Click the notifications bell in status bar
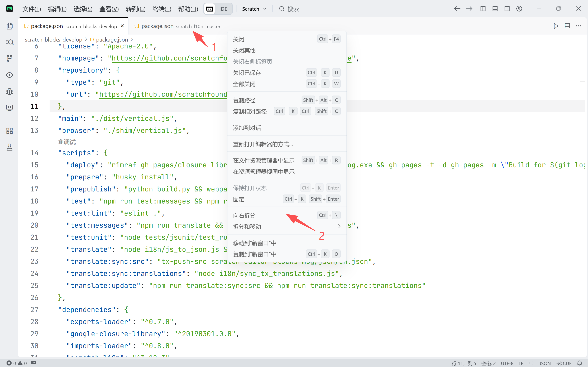588x367 pixels. click(x=580, y=363)
